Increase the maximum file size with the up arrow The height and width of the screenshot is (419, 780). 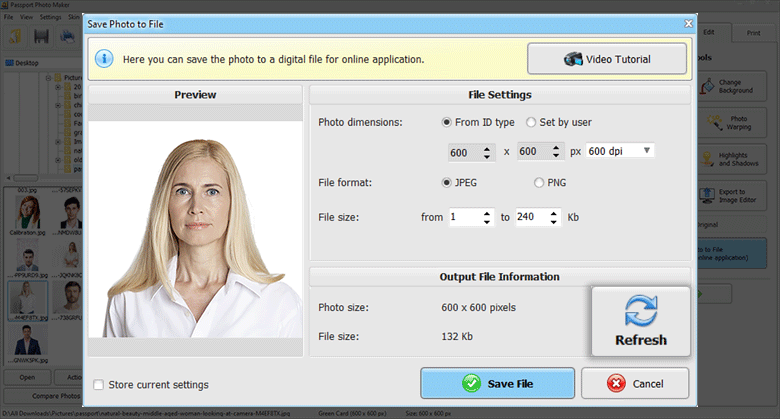coord(553,213)
